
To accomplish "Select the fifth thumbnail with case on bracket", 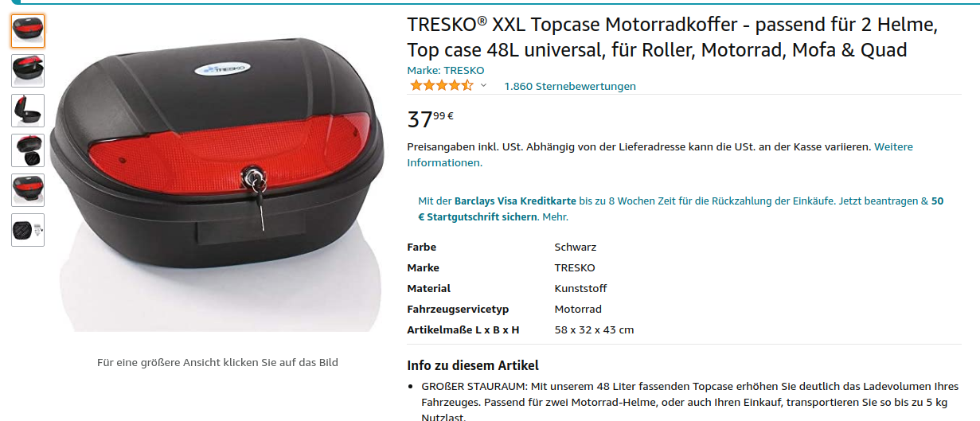I will pos(28,190).
